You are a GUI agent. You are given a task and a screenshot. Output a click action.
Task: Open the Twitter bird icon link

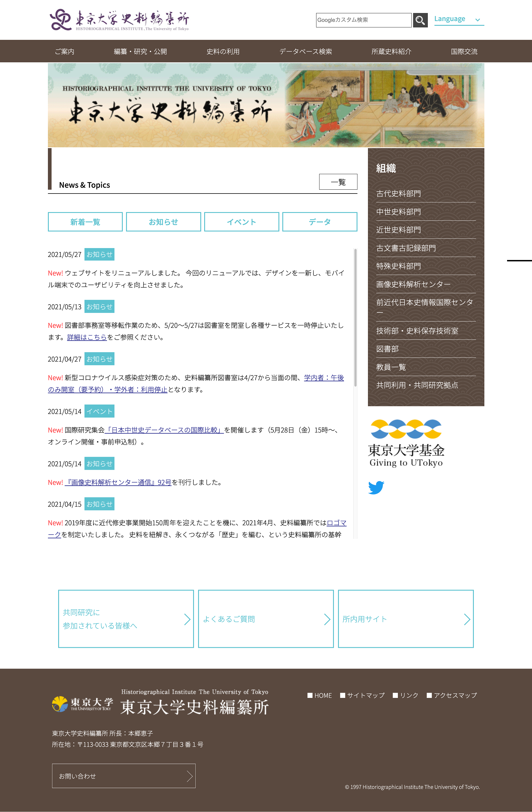tap(376, 487)
